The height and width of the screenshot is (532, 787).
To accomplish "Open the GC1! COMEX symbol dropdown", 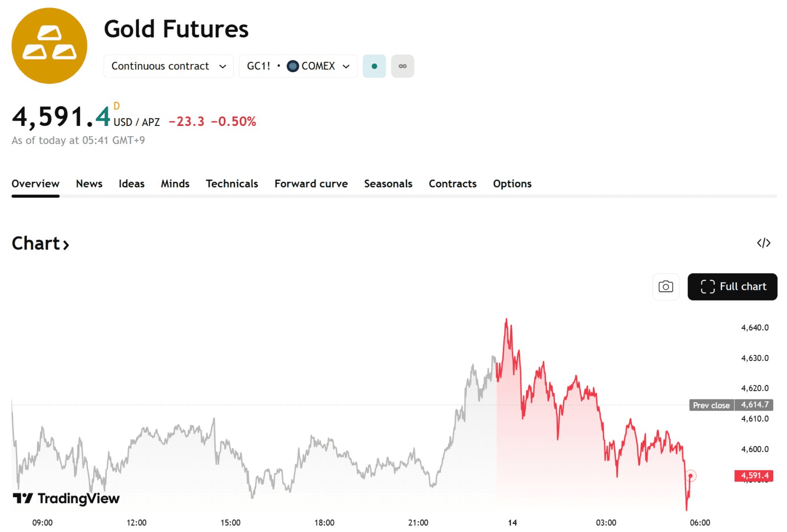I will click(x=298, y=66).
